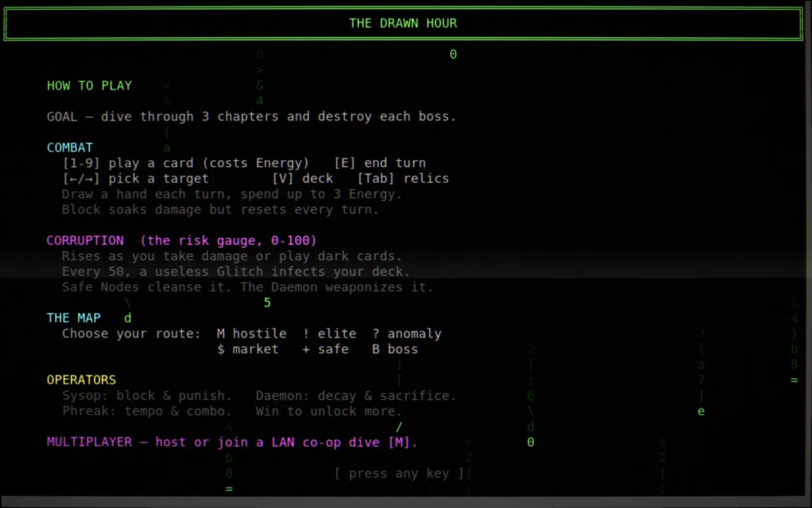Click the [Tab] relics key hint
This screenshot has width=812, height=508.
click(403, 179)
